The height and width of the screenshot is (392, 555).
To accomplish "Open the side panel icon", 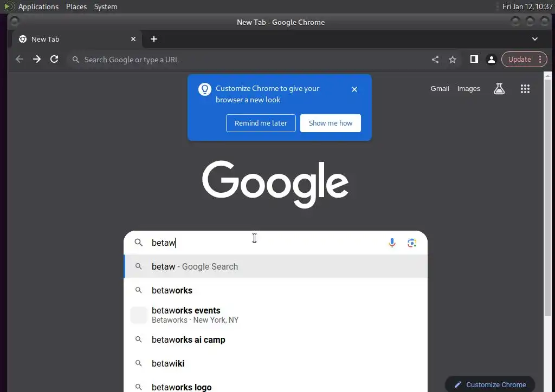I will pos(474,60).
